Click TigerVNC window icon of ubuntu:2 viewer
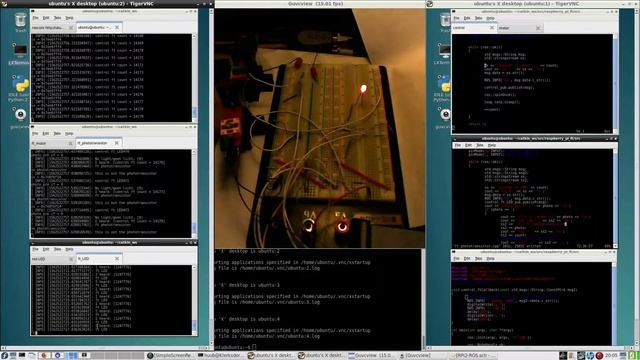The width and height of the screenshot is (640, 360). pyautogui.click(x=3, y=4)
